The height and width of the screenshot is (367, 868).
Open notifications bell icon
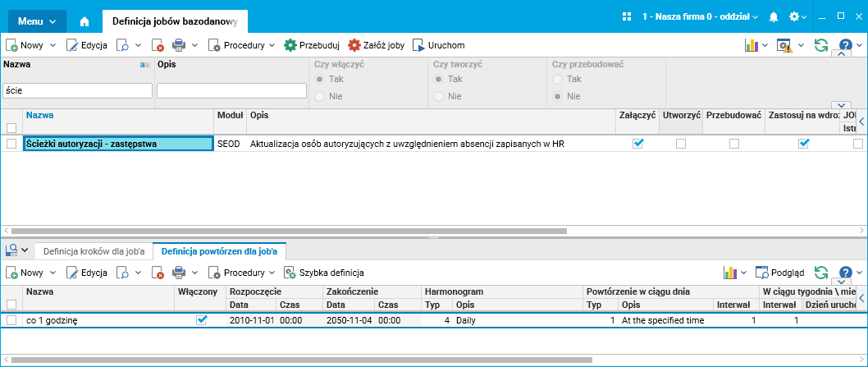click(774, 17)
